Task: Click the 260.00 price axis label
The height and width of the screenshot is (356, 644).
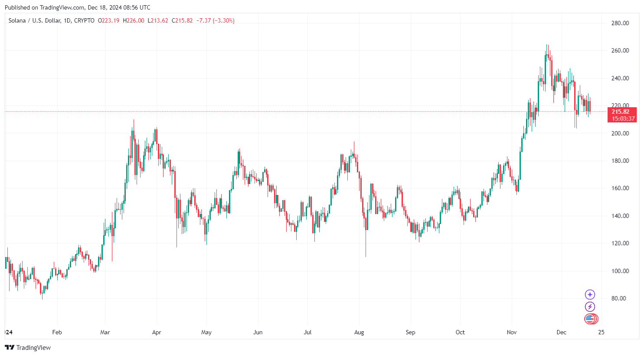Action: click(x=620, y=50)
